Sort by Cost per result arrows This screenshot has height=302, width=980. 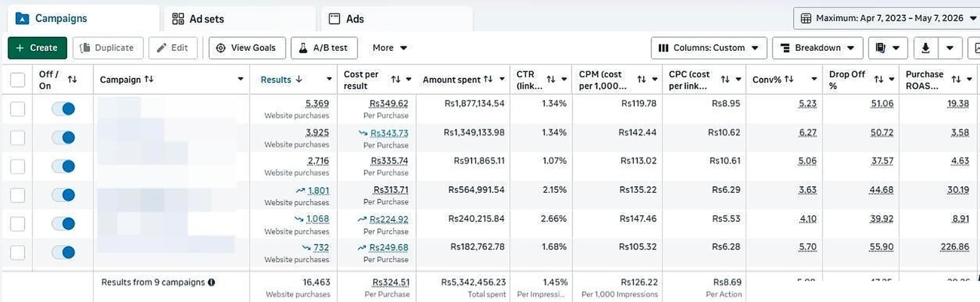tap(396, 80)
